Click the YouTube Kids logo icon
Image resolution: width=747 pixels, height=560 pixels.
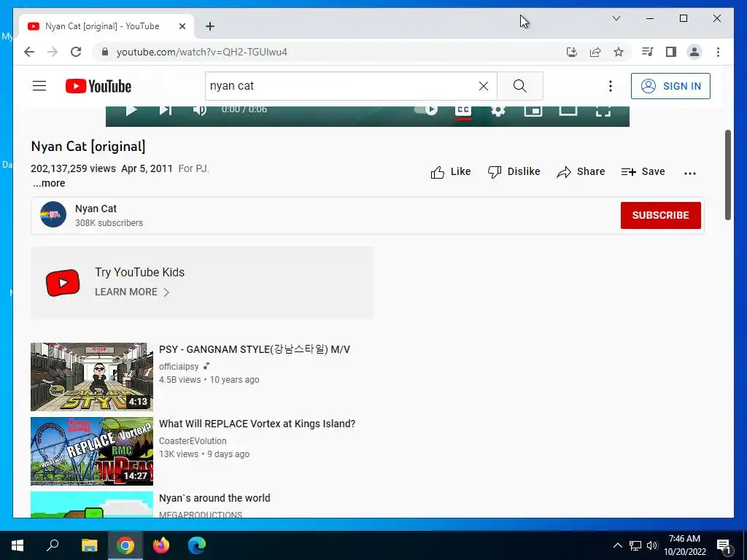pyautogui.click(x=63, y=283)
